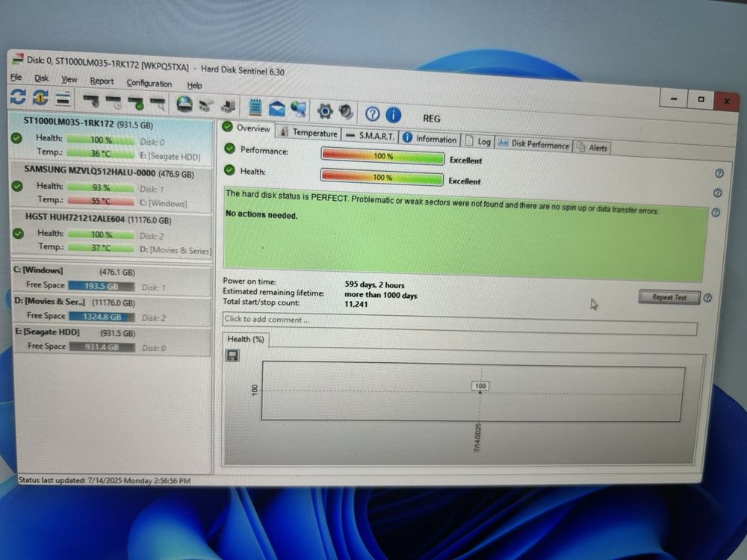The image size is (747, 560).
Task: Click the first dark disk test icon
Action: point(90,101)
